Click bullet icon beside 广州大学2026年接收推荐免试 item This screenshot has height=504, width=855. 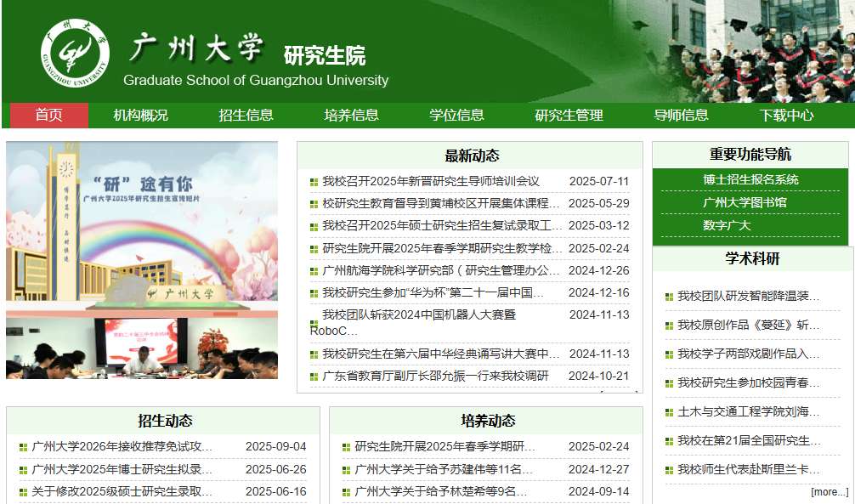(x=24, y=447)
